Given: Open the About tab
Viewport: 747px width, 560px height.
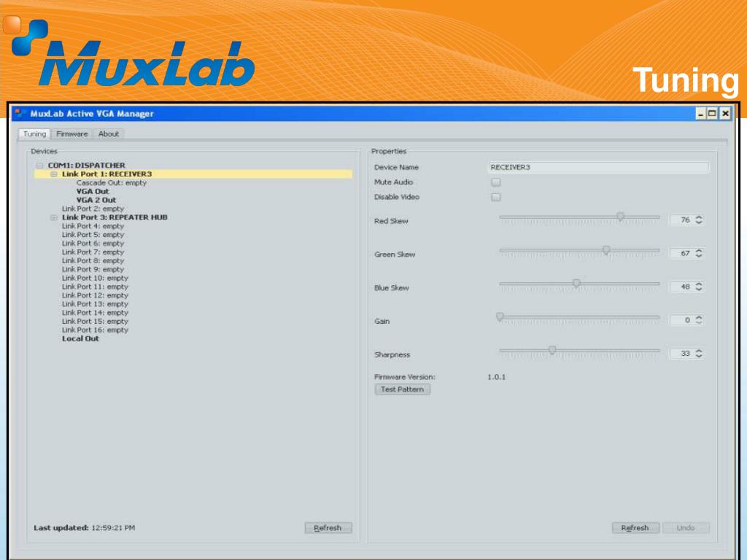Looking at the screenshot, I should (109, 134).
